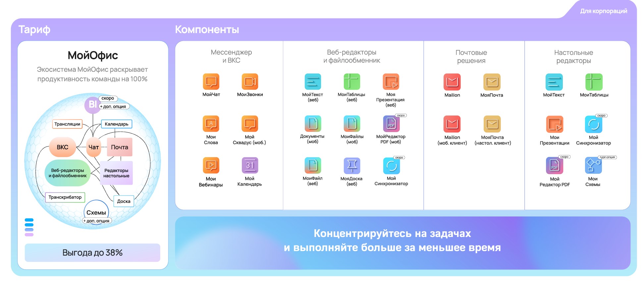Open the Документы (моб) icon
This screenshot has height=282, width=644.
pos(313,123)
